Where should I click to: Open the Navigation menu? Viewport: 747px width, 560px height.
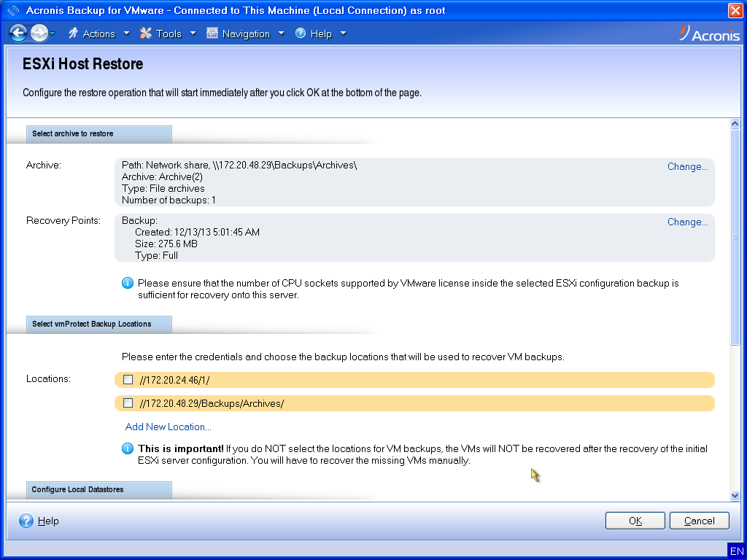[x=246, y=34]
